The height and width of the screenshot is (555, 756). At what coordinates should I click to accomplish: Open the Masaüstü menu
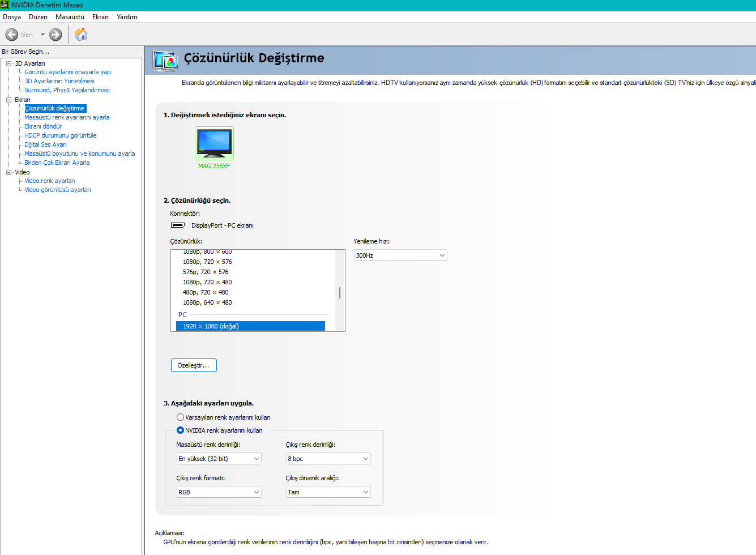click(70, 17)
